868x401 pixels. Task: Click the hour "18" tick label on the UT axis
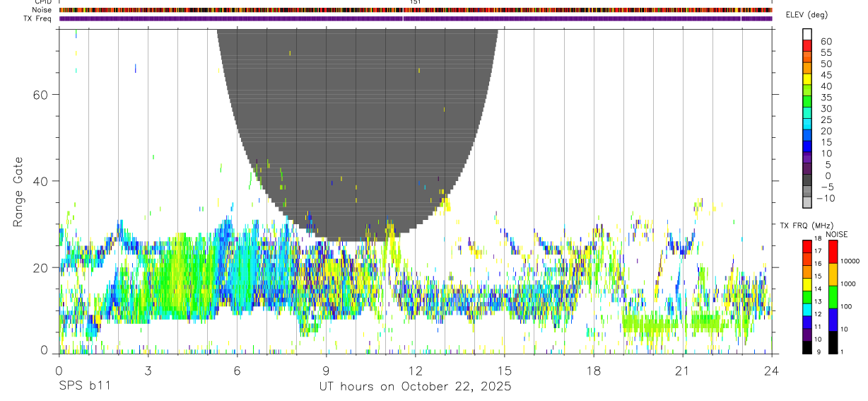tap(593, 371)
